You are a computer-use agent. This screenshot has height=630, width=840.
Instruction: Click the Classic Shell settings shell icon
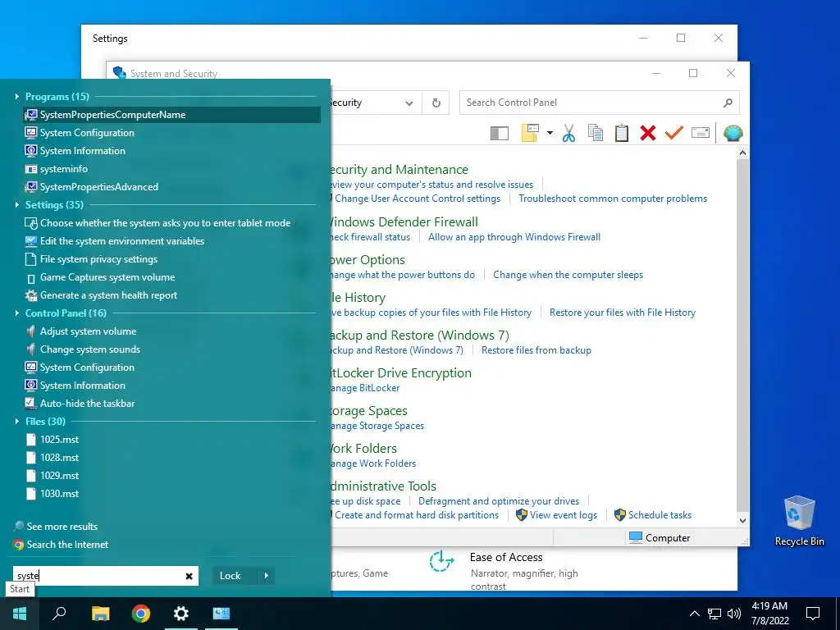[733, 133]
